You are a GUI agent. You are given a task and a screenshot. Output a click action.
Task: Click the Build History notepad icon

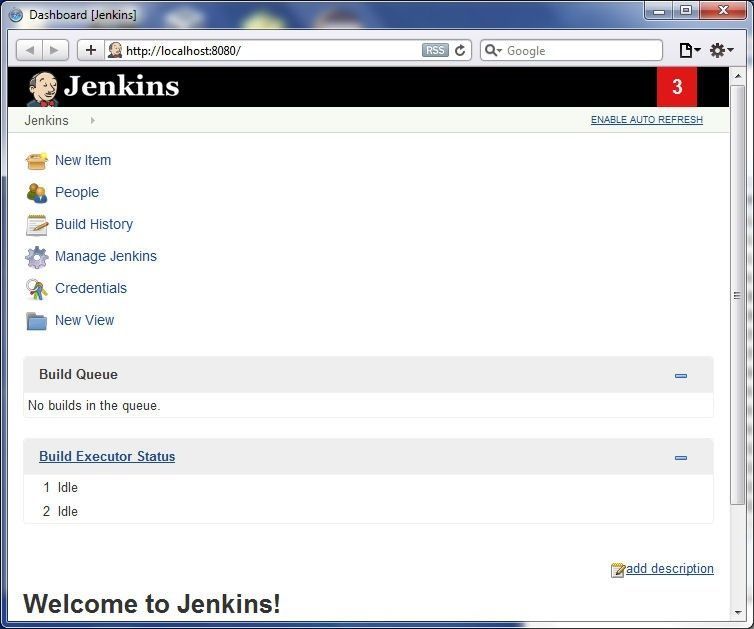click(37, 225)
